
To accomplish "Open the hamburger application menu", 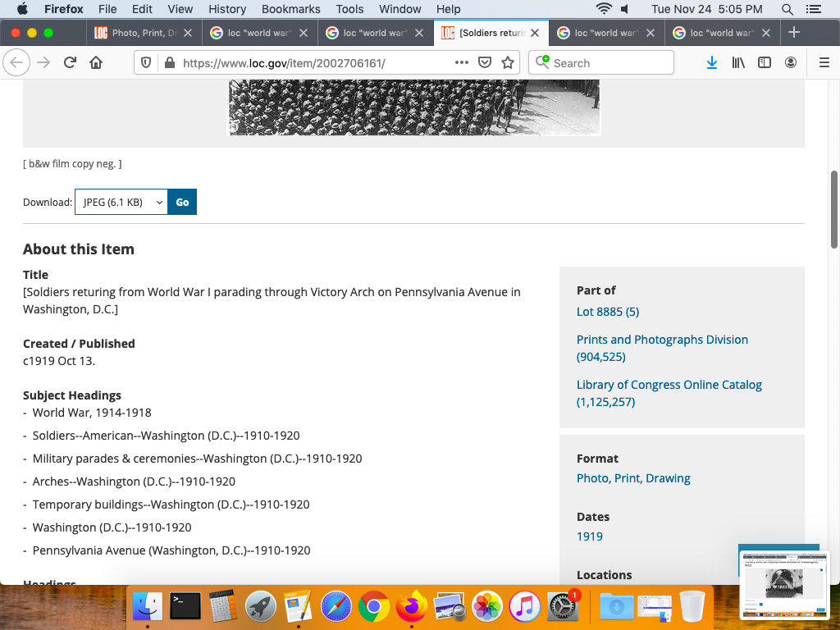I will pyautogui.click(x=824, y=63).
